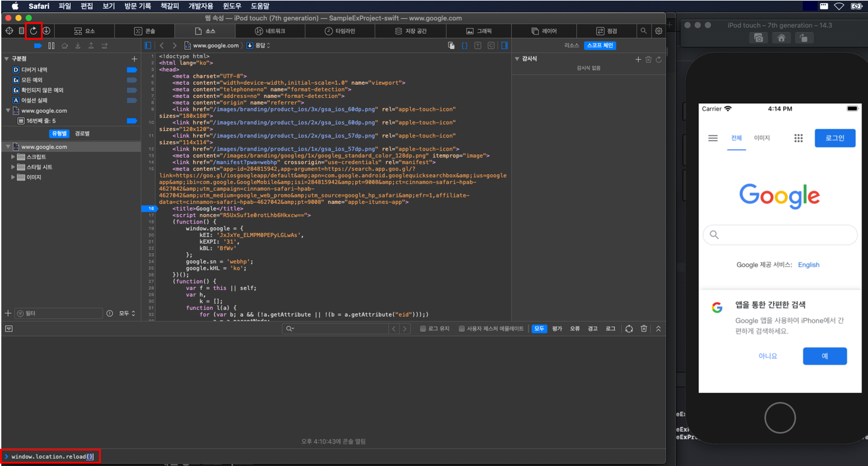Open inspector settings gear icon
The height and width of the screenshot is (466, 868).
coord(658,31)
